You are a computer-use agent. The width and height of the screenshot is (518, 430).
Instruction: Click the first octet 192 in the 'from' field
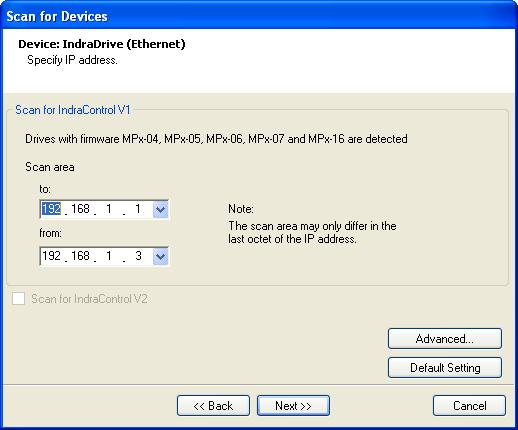[51, 256]
